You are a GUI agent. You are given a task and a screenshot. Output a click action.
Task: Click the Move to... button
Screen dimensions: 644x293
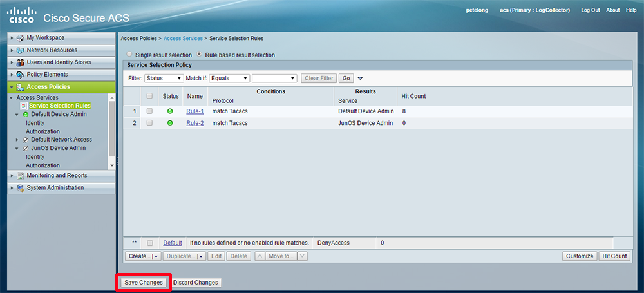point(281,256)
